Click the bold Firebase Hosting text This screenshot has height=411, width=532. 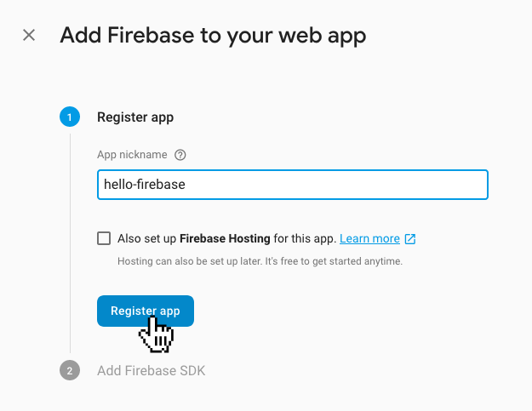[225, 239]
